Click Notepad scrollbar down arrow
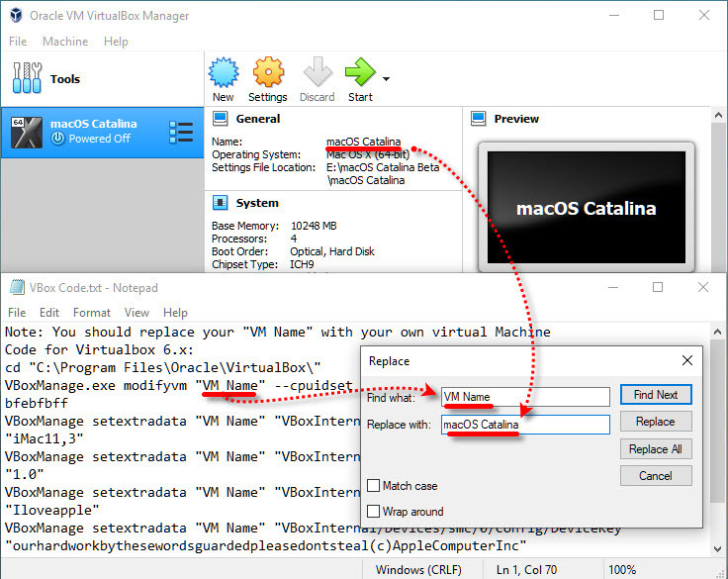The image size is (728, 579). (717, 548)
